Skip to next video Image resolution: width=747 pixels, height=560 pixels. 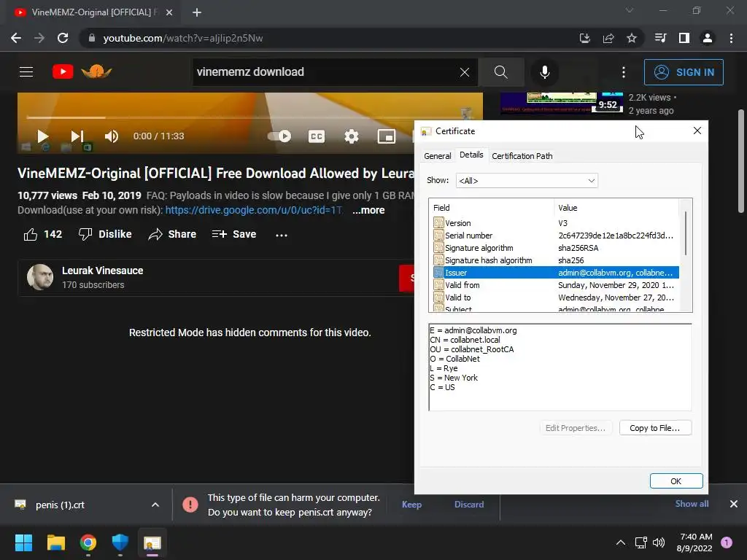click(x=77, y=136)
